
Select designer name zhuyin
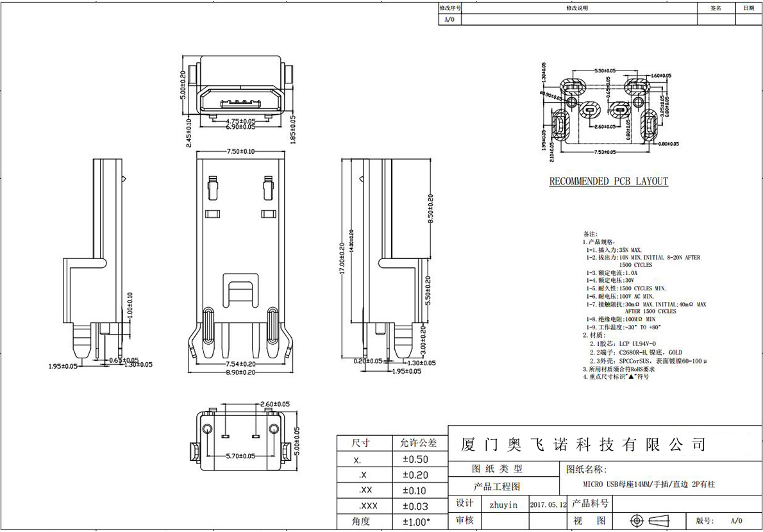pos(503,504)
